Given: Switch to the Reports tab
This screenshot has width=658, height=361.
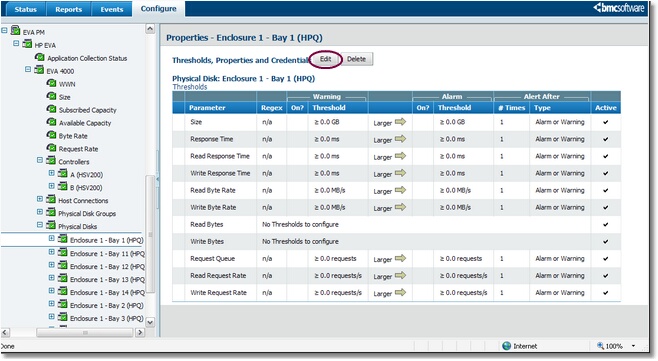Looking at the screenshot, I should pos(68,9).
